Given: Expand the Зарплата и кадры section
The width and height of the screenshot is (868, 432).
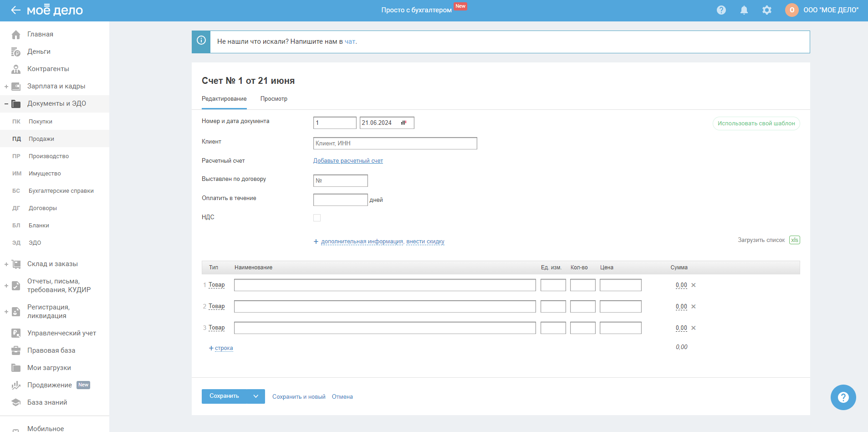Looking at the screenshot, I should click(x=6, y=87).
